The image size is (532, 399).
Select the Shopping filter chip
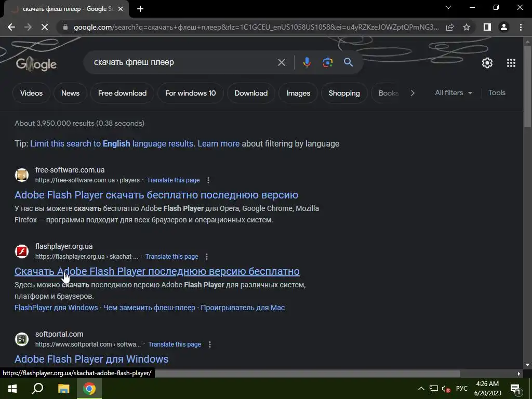[344, 93]
